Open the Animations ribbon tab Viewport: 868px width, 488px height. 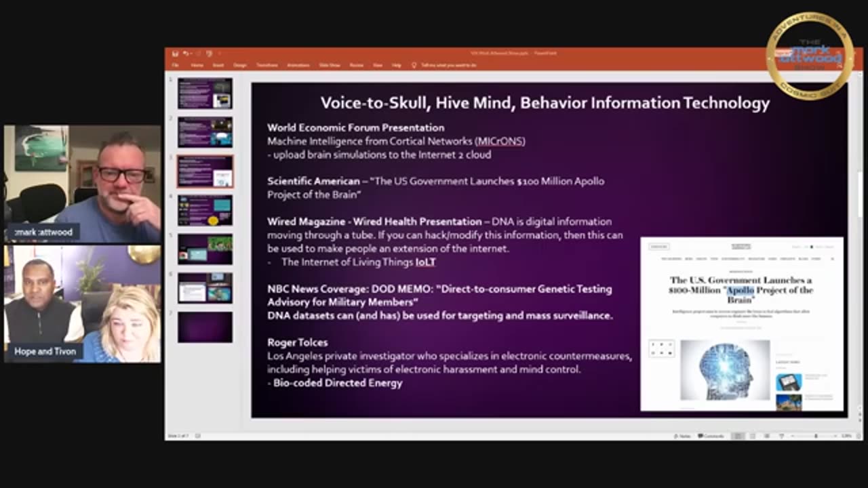tap(298, 65)
